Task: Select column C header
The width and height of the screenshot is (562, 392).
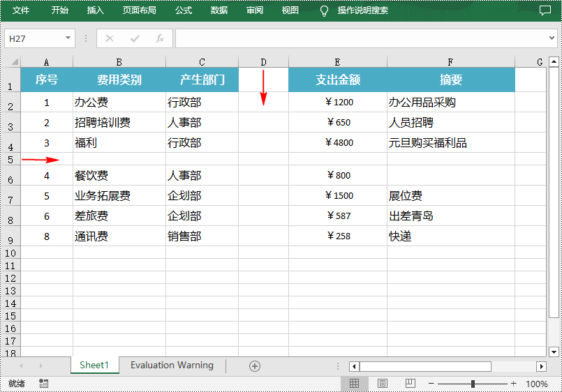Action: (x=202, y=62)
